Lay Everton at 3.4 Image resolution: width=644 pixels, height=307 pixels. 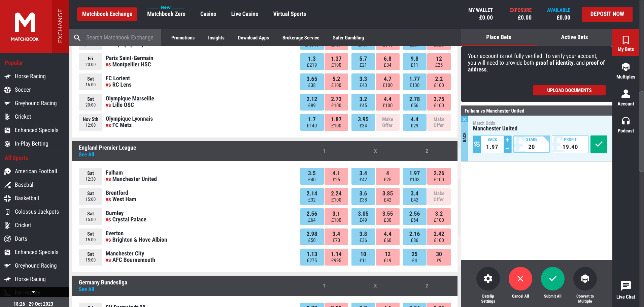[x=336, y=237]
